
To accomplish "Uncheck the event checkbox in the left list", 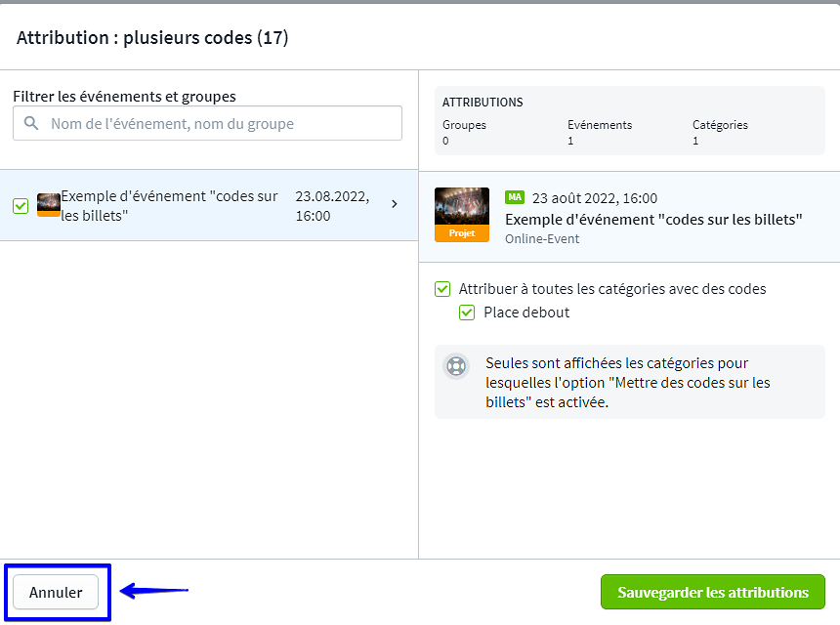I will pos(21,206).
